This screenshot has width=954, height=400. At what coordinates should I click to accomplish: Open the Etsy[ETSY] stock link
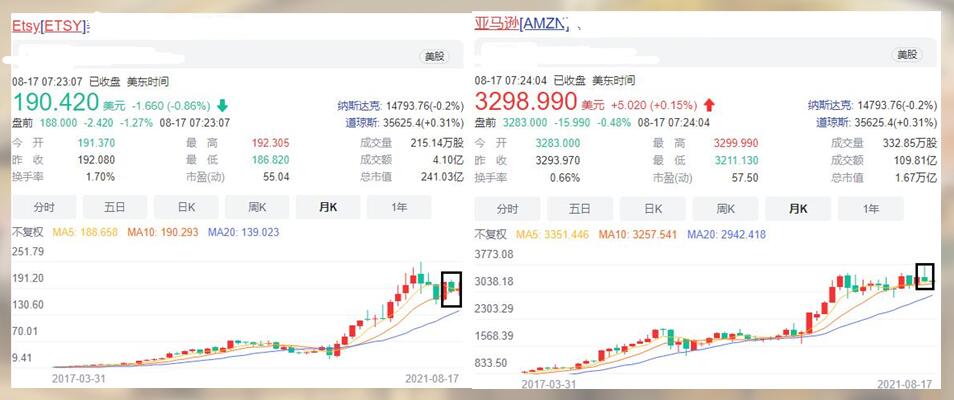click(50, 26)
